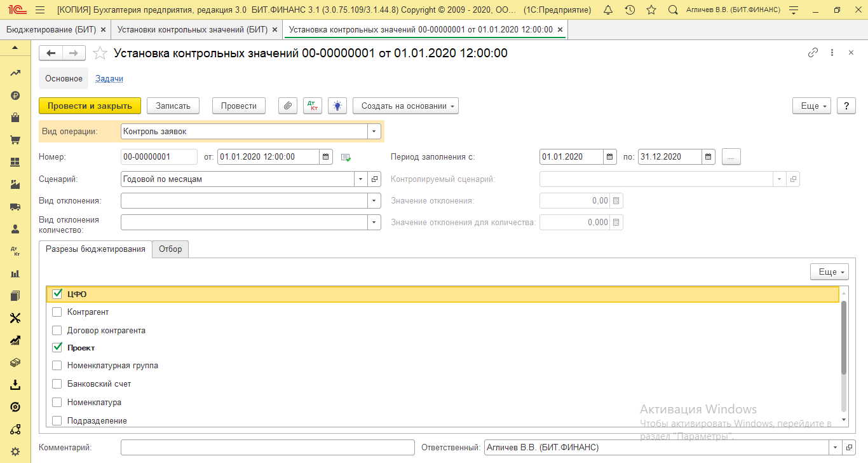Uncheck the ЦФО checkbox
Image resolution: width=868 pixels, height=463 pixels.
tap(57, 294)
